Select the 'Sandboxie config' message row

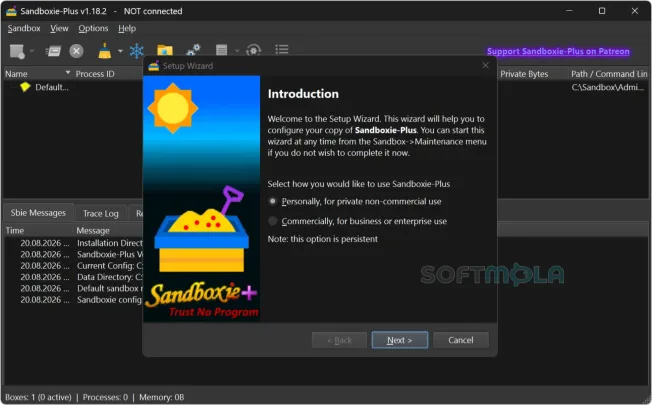81,300
